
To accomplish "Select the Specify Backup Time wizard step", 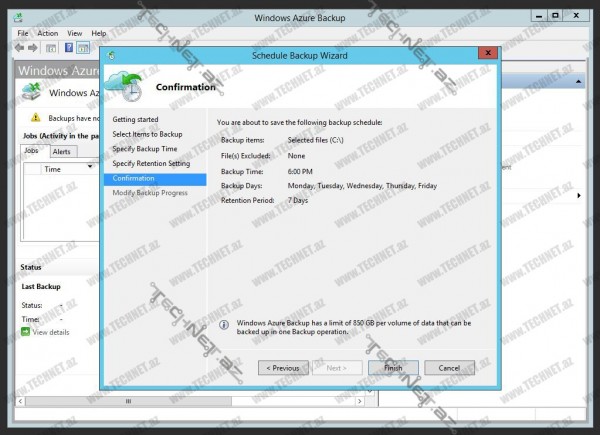I will coord(145,148).
